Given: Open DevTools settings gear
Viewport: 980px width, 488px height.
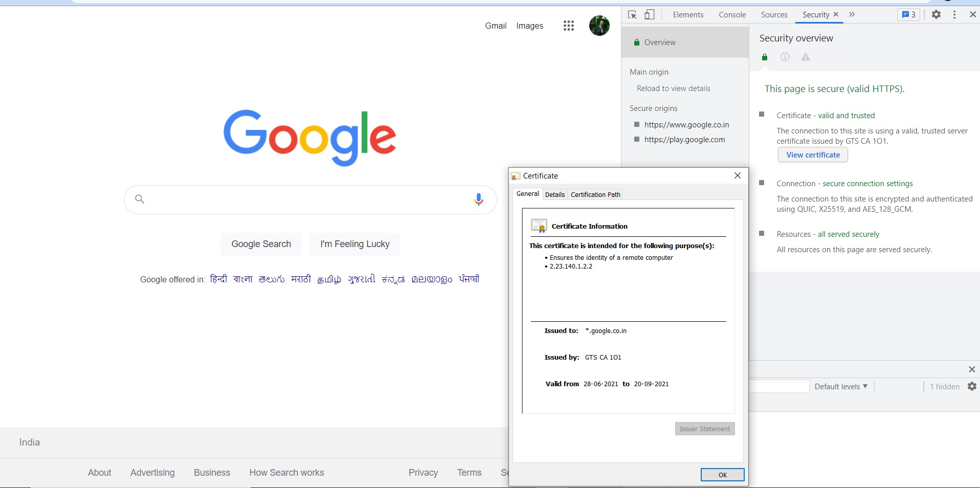Looking at the screenshot, I should pos(936,15).
